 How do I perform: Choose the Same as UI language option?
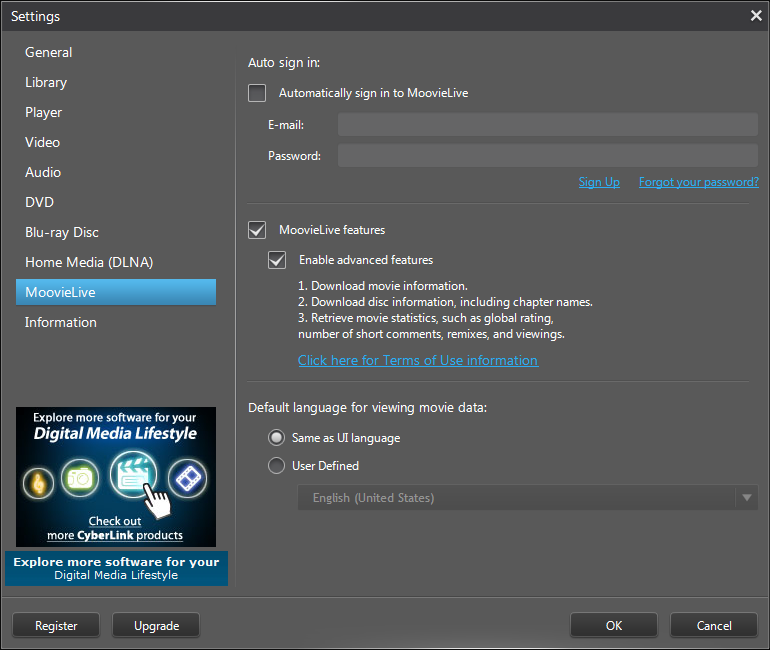click(277, 438)
